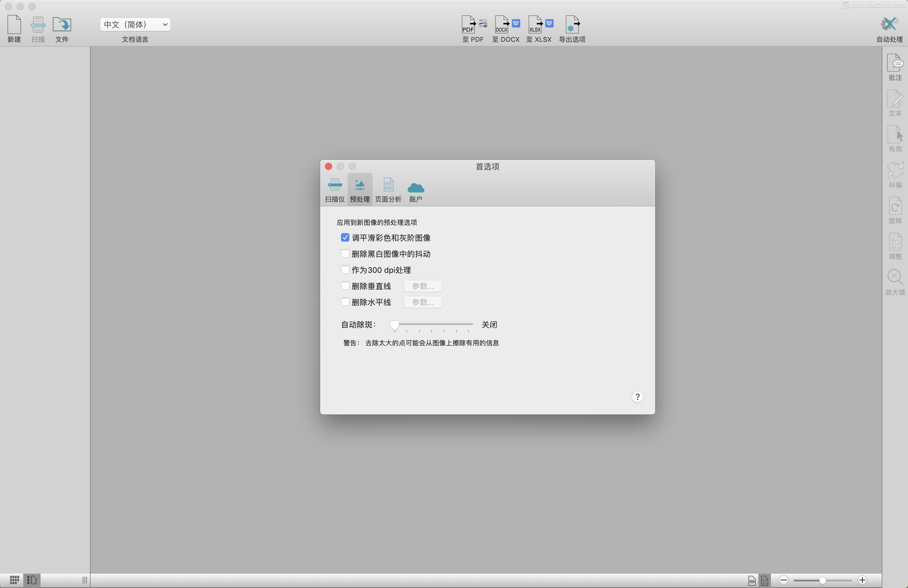Image resolution: width=908 pixels, height=588 pixels.
Task: Open the 页面分析 preferences tab
Action: pos(388,189)
